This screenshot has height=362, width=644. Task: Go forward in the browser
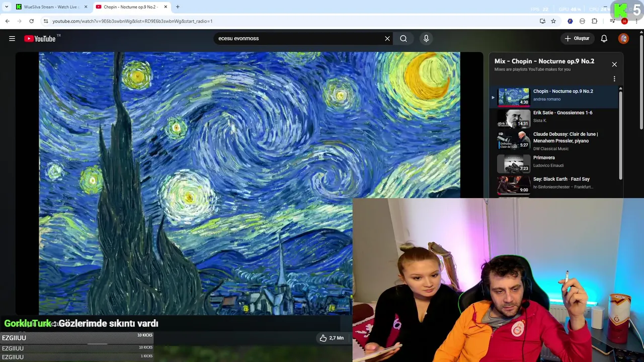tap(19, 21)
